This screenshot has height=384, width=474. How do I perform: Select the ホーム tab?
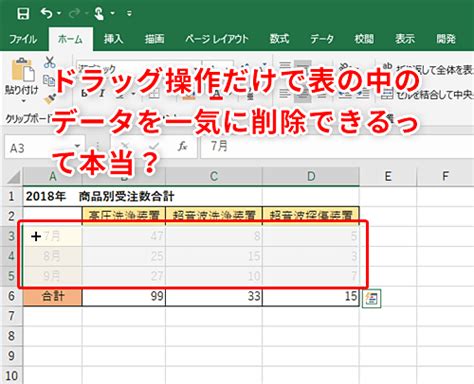tap(70, 39)
